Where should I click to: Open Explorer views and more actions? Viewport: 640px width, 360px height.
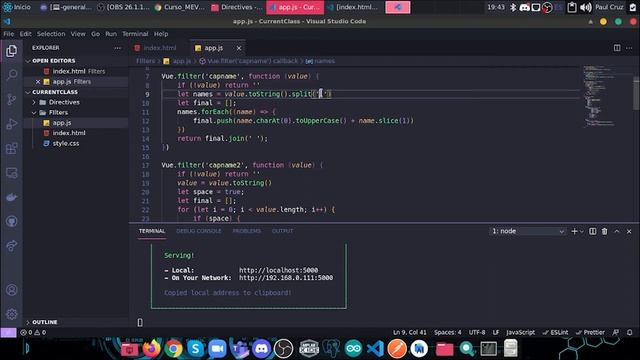coord(118,48)
